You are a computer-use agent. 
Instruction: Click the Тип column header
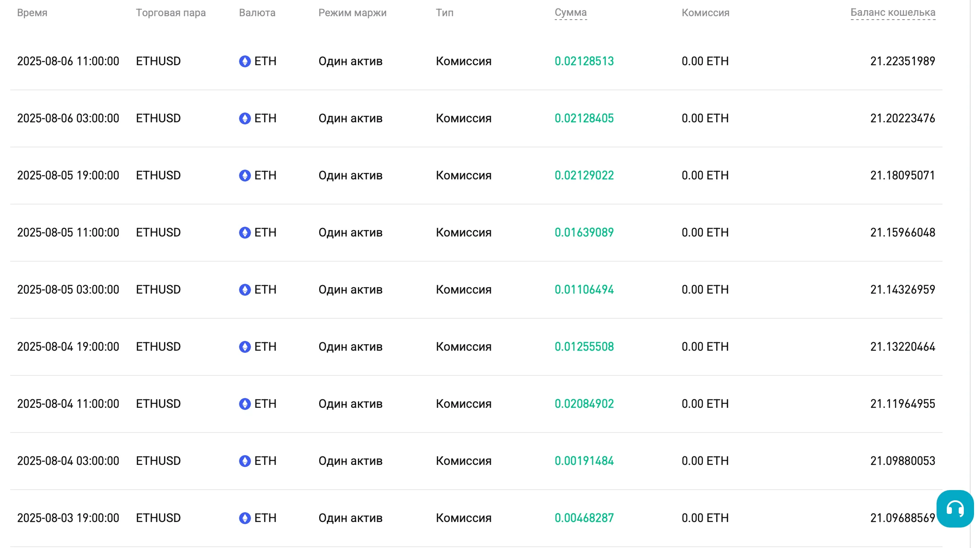point(444,13)
